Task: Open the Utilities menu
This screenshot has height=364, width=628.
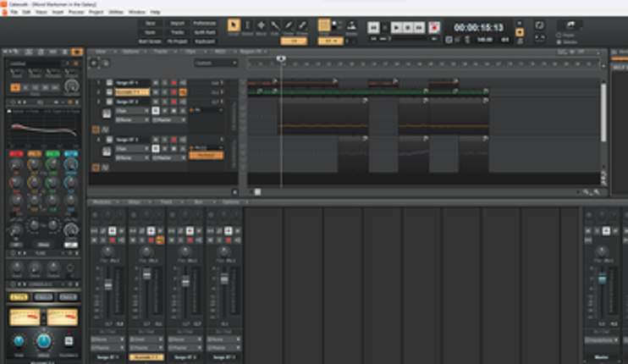Action: point(116,12)
